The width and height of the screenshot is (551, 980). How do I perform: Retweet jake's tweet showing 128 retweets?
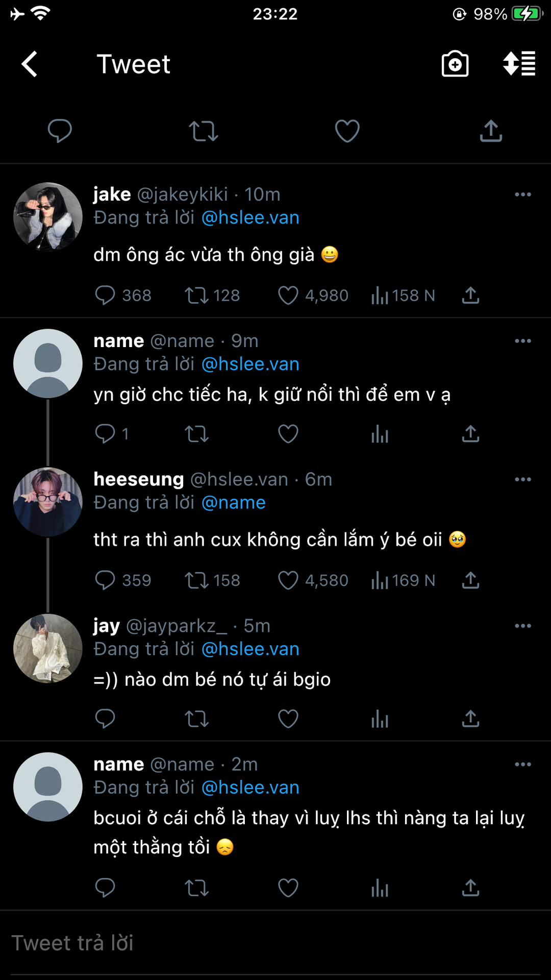pyautogui.click(x=196, y=295)
